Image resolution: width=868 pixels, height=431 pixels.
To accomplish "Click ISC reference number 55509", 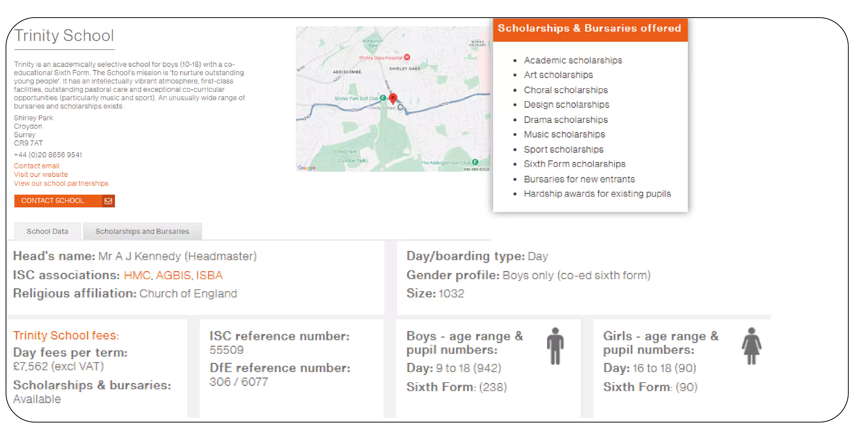I will [x=227, y=350].
